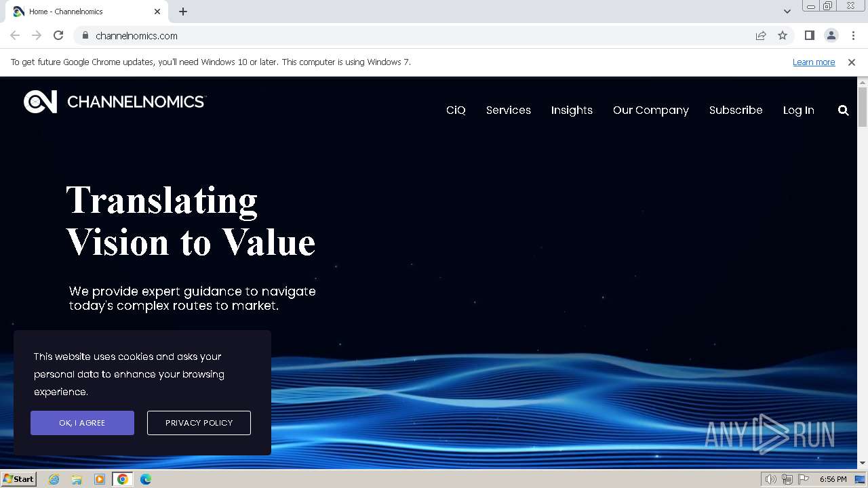
Task: Close the Home - Channelnomics tab
Action: tap(157, 12)
